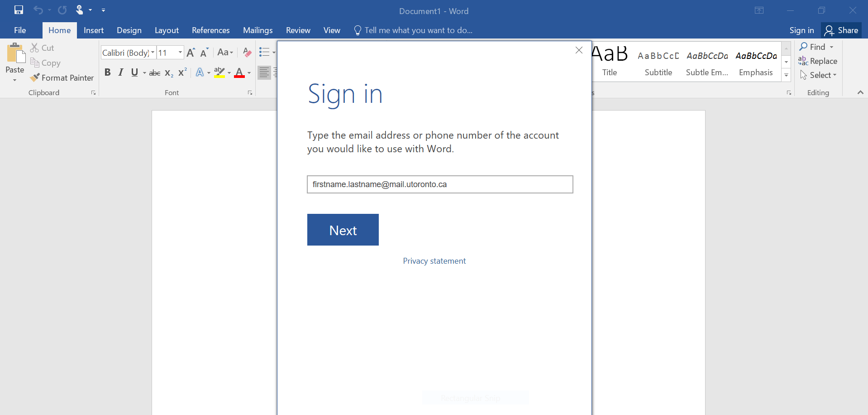The width and height of the screenshot is (868, 415).
Task: Open the font size dropdown
Action: [x=180, y=53]
